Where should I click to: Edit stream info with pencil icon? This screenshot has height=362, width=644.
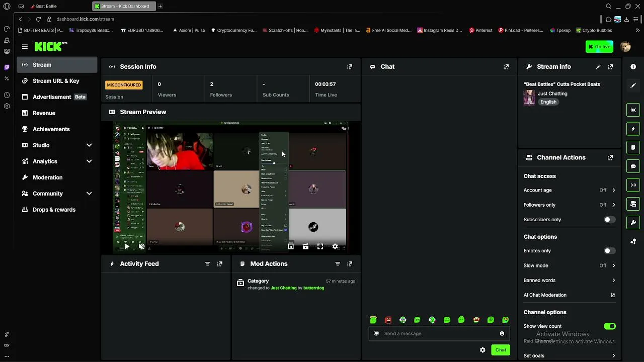click(598, 67)
